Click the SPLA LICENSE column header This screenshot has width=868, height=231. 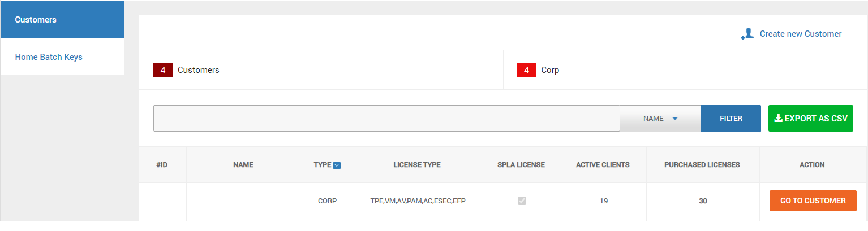521,165
